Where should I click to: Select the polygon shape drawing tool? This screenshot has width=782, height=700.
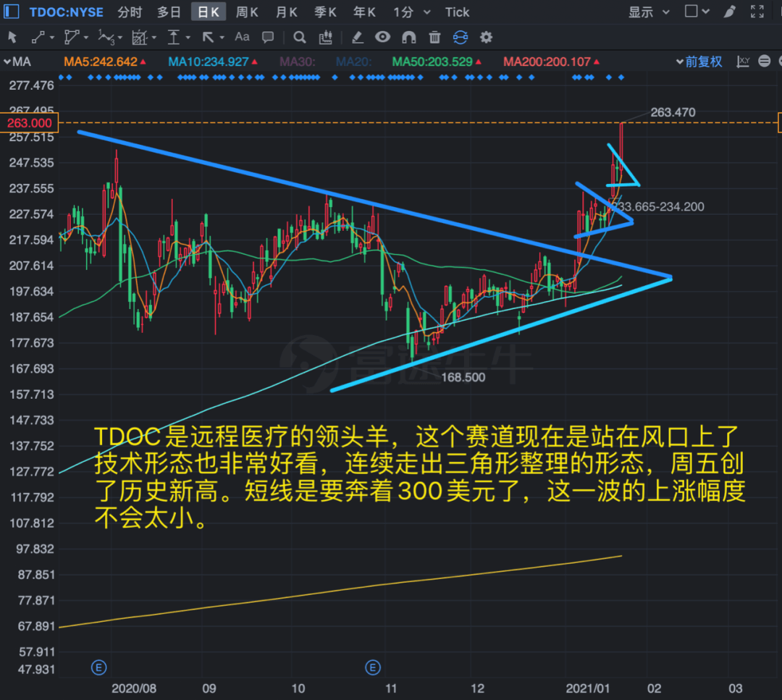(x=71, y=38)
